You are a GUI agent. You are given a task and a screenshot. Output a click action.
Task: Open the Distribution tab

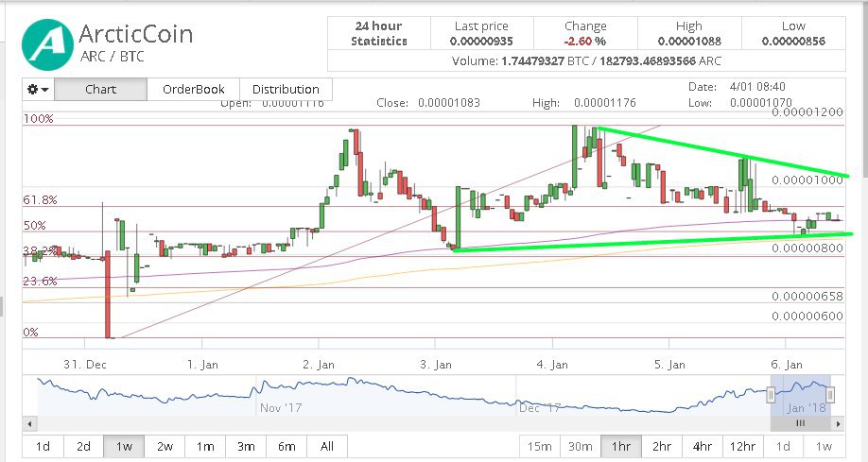pyautogui.click(x=286, y=90)
